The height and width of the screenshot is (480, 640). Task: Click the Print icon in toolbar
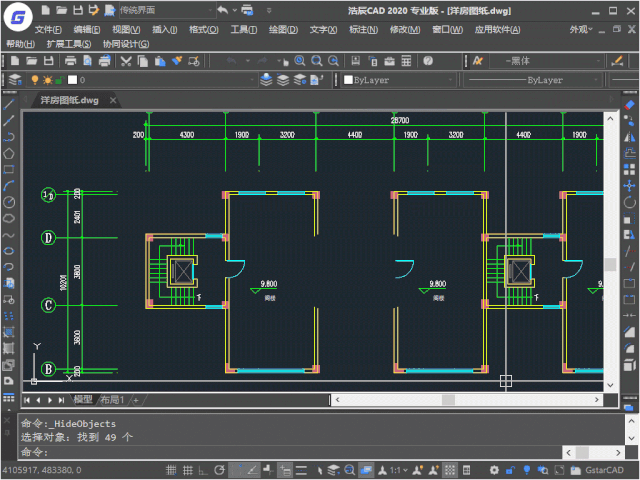(71, 61)
